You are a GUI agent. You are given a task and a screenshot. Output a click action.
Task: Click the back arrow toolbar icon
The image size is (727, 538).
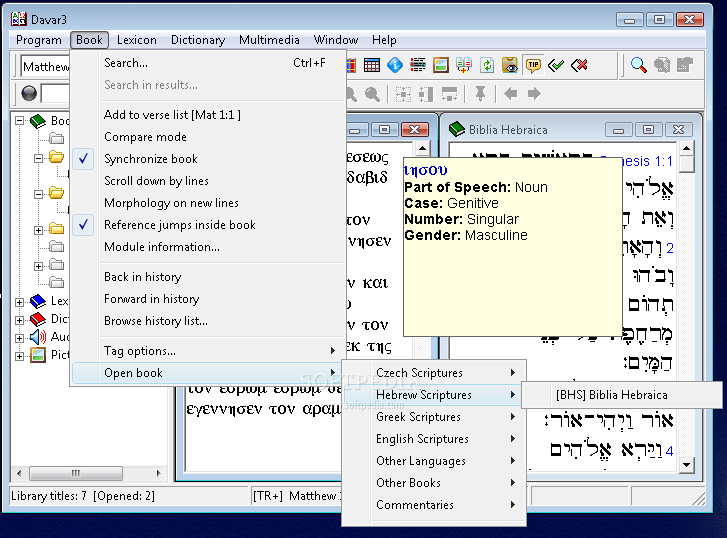tap(510, 94)
